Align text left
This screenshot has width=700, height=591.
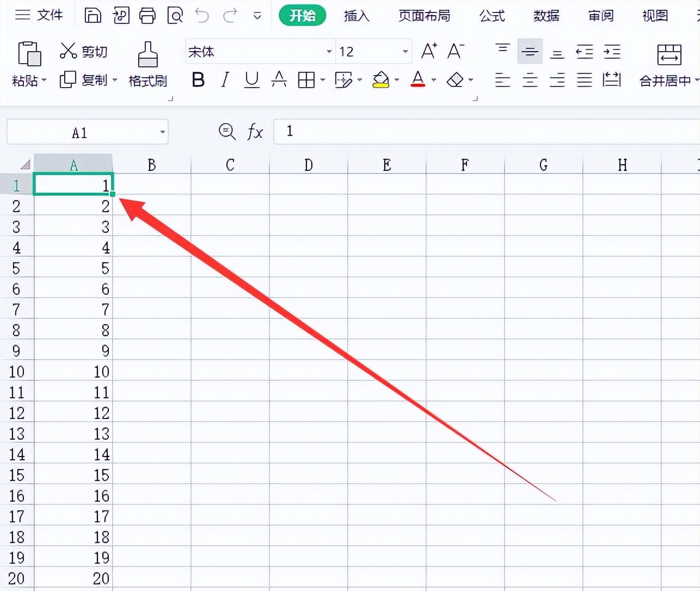point(502,81)
